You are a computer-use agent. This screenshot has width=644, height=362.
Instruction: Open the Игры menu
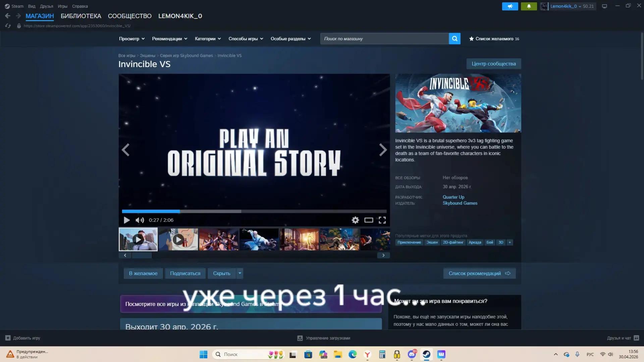point(62,6)
